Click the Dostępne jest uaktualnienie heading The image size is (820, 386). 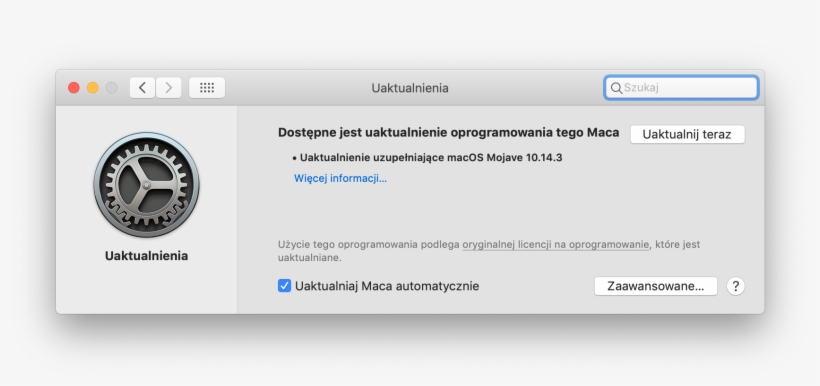(448, 133)
